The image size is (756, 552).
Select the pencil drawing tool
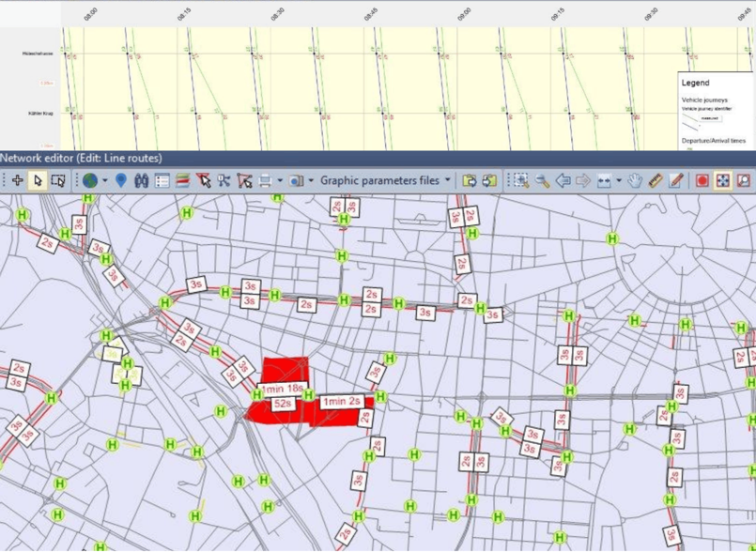point(676,181)
